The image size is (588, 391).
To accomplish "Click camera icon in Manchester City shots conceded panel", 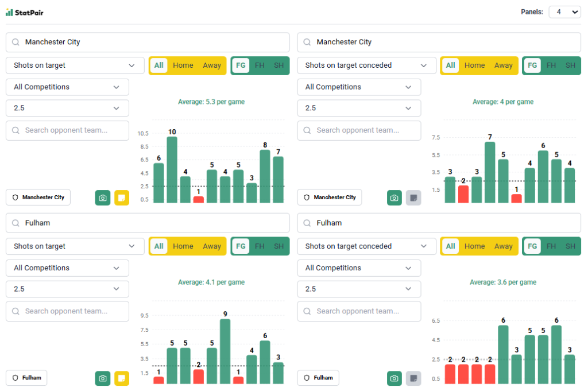I will [x=394, y=198].
